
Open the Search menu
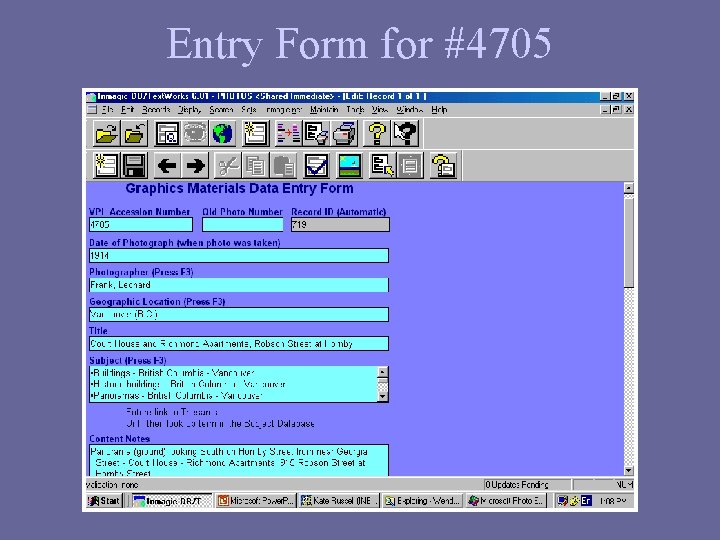221,110
